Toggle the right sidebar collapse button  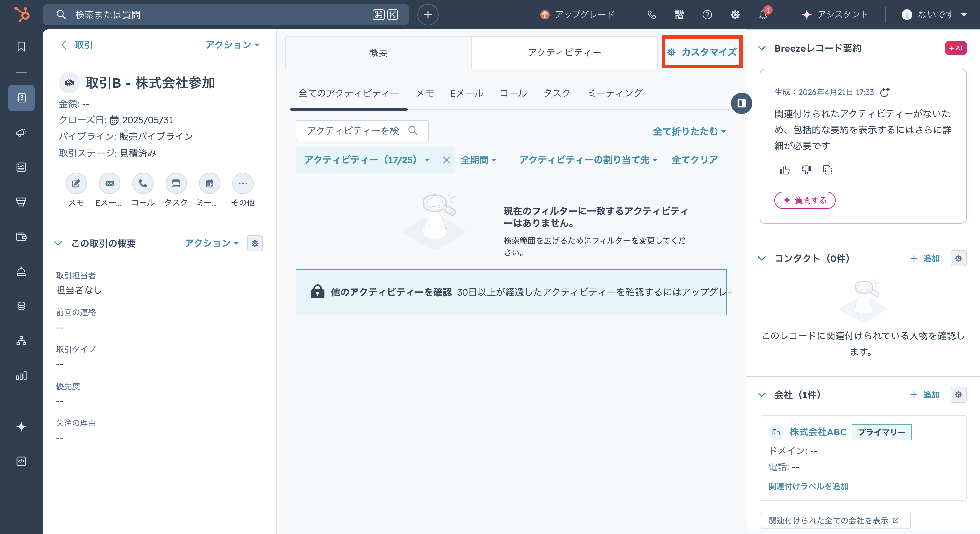click(741, 103)
